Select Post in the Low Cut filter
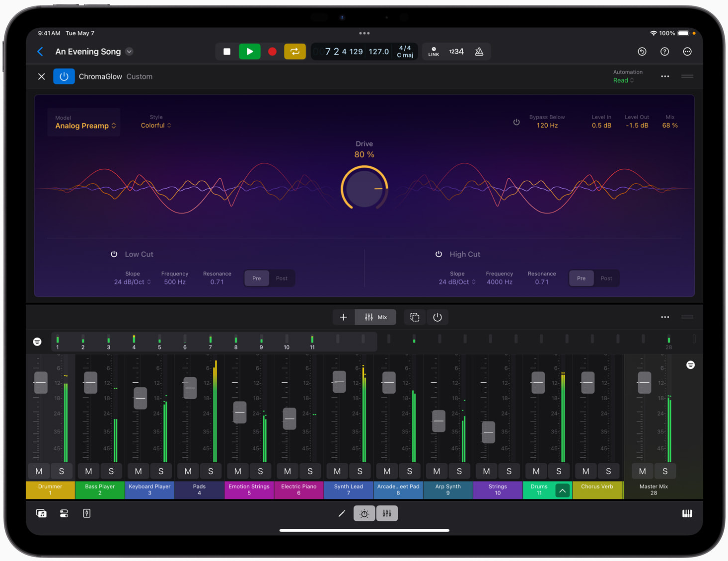This screenshot has width=728, height=561. coord(282,279)
